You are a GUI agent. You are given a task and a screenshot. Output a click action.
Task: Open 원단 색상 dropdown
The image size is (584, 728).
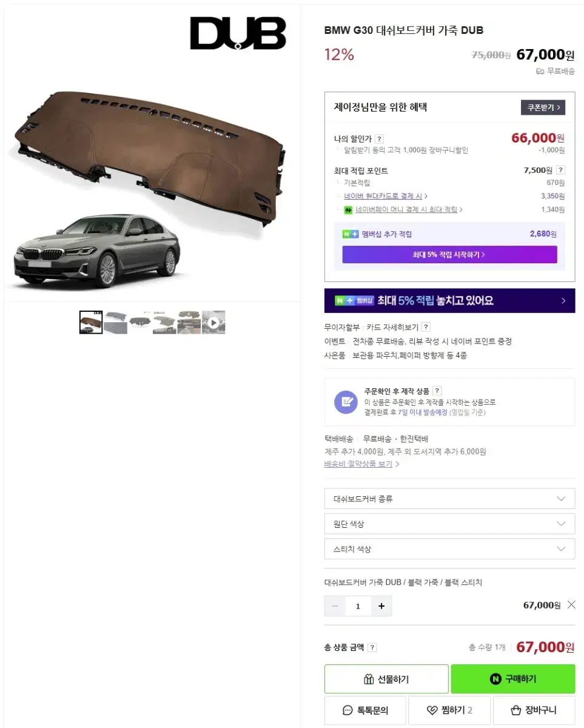click(x=449, y=524)
